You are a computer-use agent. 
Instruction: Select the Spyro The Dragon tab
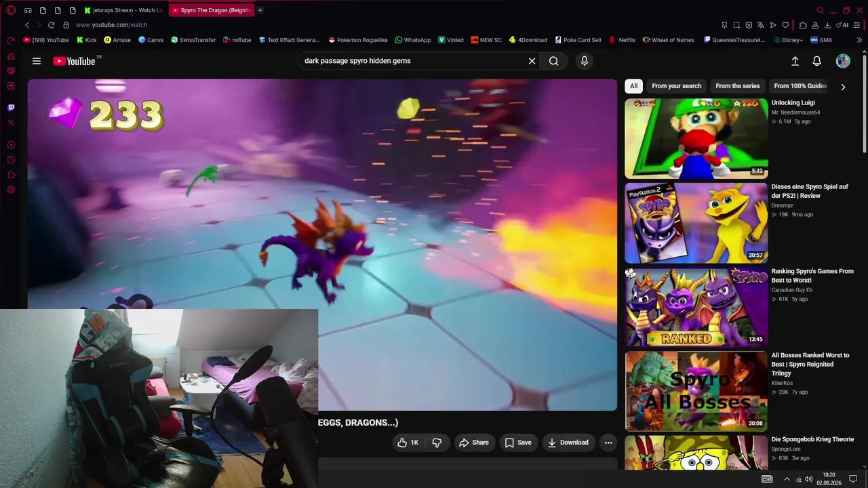pos(210,10)
